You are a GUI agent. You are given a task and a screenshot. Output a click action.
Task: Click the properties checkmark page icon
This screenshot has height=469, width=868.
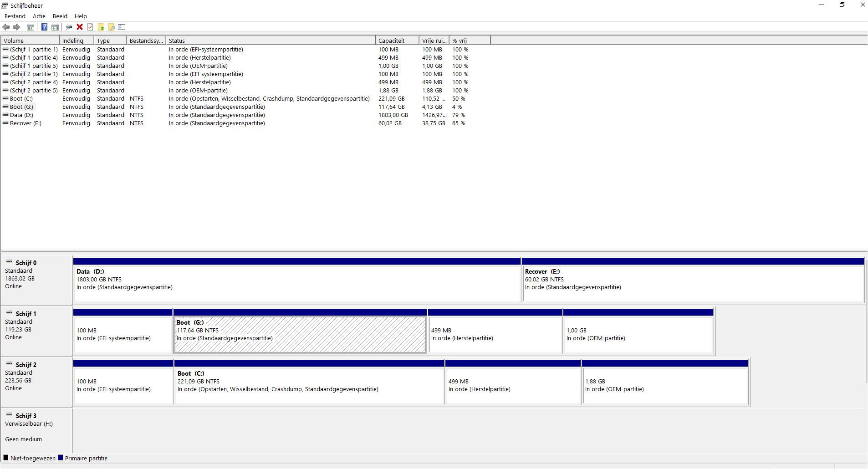click(x=90, y=27)
